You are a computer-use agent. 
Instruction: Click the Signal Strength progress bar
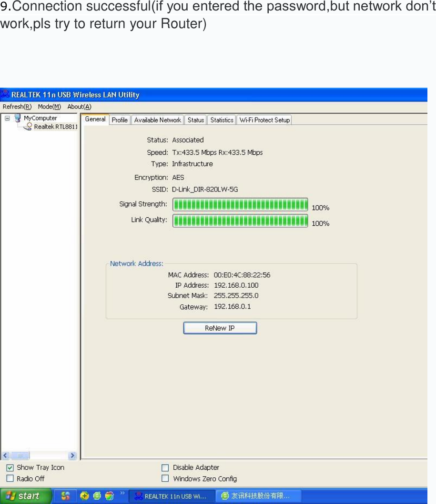tap(240, 204)
